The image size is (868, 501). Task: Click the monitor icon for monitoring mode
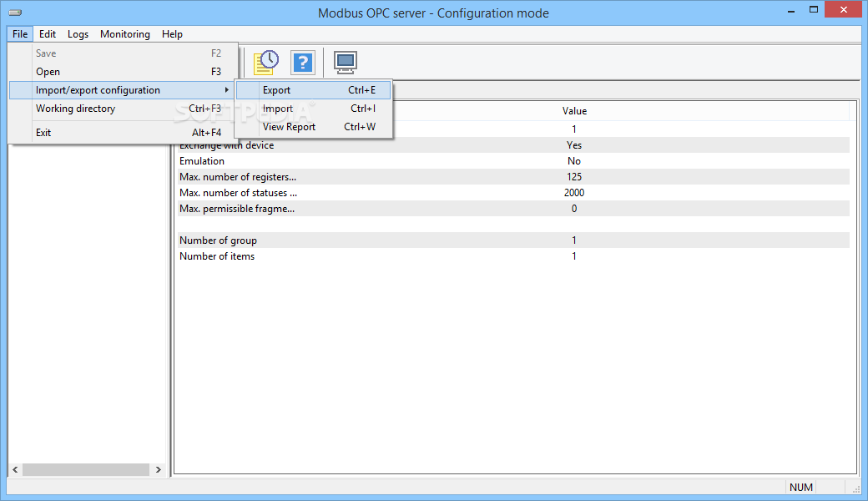(x=346, y=63)
